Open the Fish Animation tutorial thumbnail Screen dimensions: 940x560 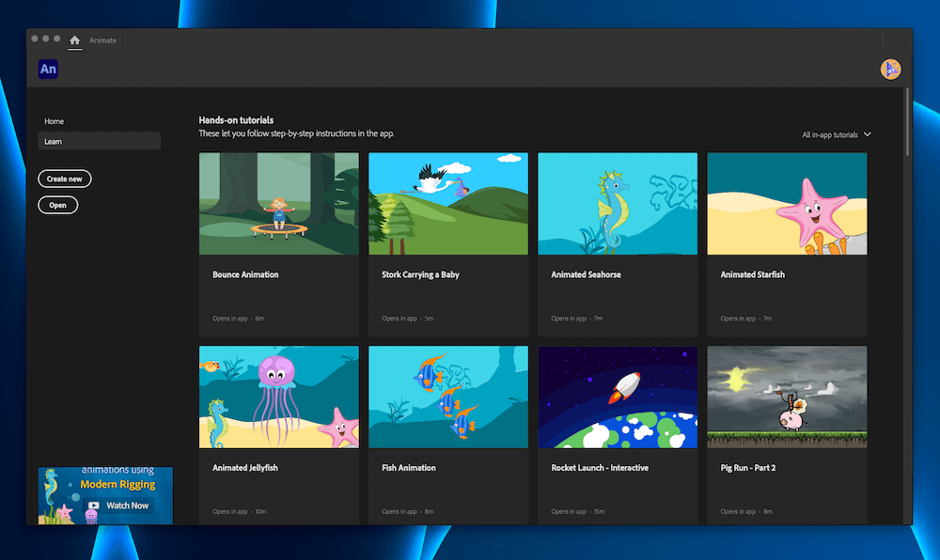[x=448, y=397]
